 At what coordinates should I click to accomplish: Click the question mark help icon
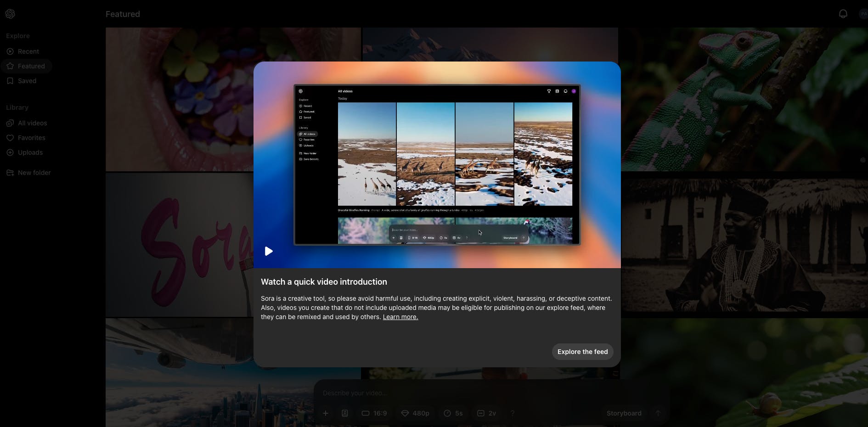coord(513,413)
